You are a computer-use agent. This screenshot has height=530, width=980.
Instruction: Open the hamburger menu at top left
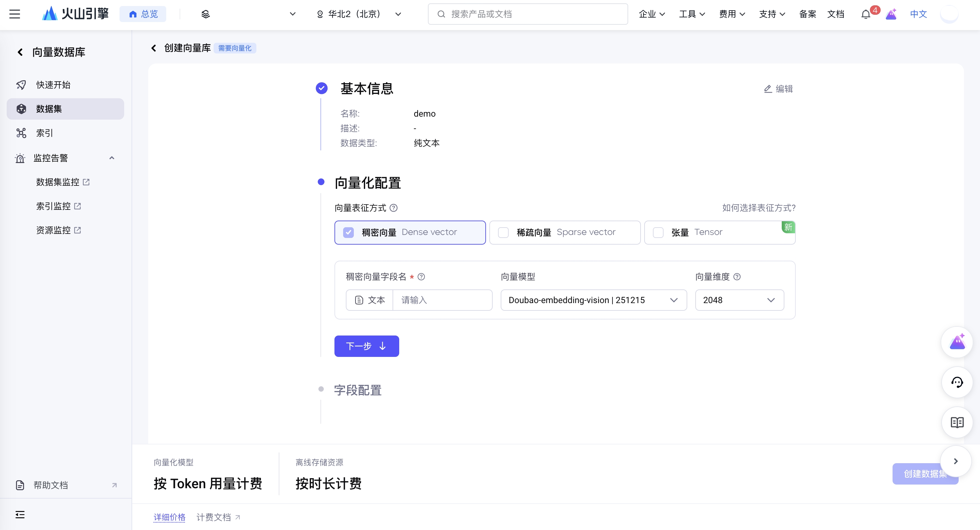click(x=14, y=14)
